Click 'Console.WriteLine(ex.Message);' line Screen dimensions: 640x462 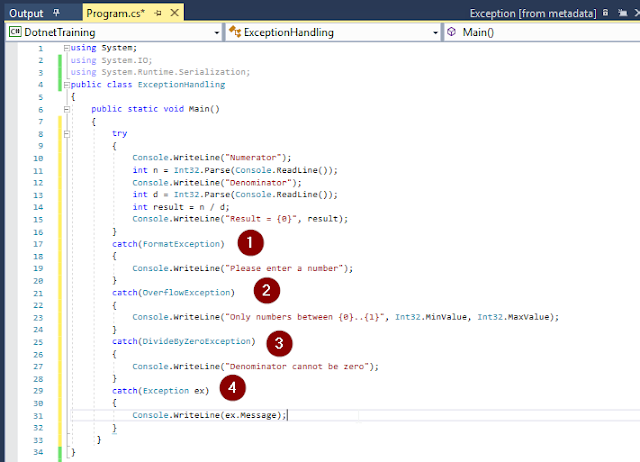tap(209, 415)
